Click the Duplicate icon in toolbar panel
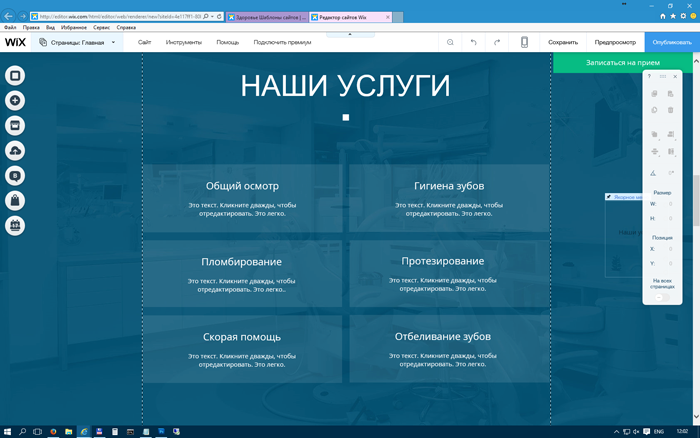Image resolution: width=700 pixels, height=438 pixels. (654, 110)
